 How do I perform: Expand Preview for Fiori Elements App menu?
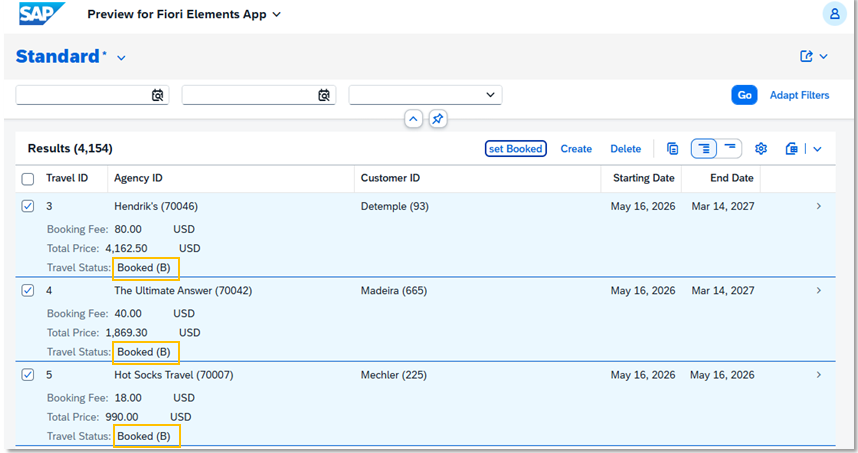(184, 14)
